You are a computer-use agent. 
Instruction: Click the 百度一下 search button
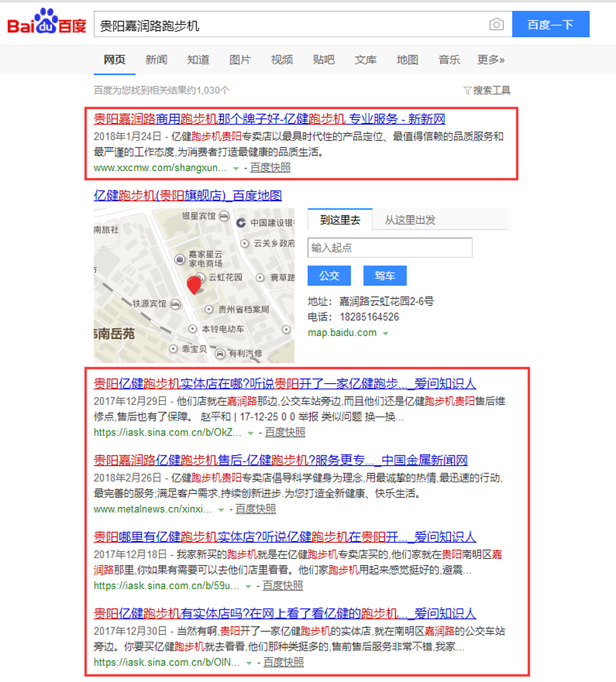pos(551,25)
